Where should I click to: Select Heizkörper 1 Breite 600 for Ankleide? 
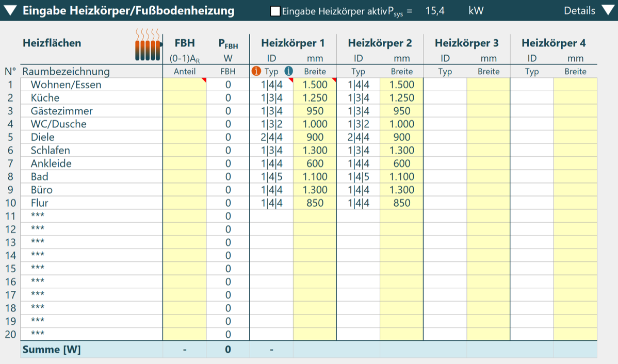(315, 163)
